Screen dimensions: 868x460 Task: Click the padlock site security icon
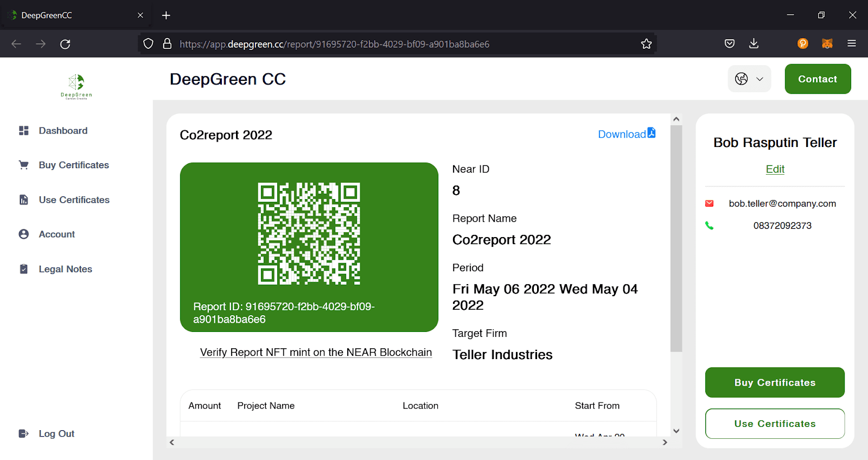(168, 44)
